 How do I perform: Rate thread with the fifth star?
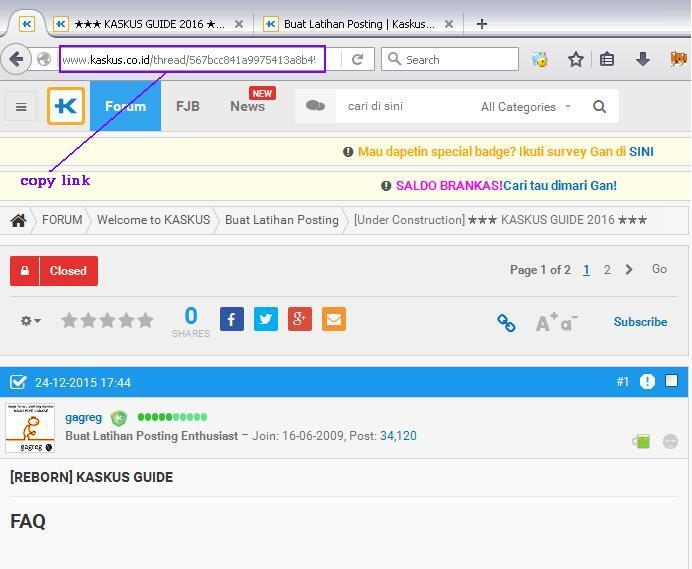coord(145,320)
